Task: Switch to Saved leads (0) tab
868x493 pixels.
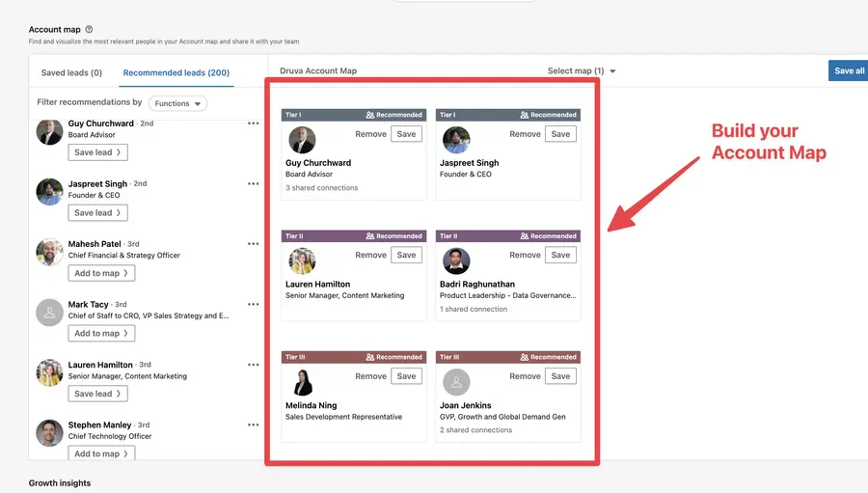Action: point(71,72)
